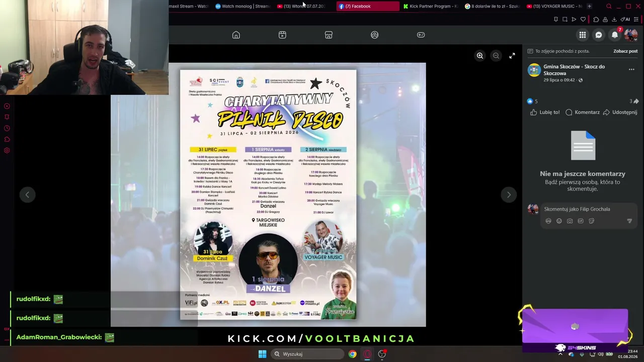The height and width of the screenshot is (362, 644).
Task: Switch to (13) VOYAGER MUSIC tab
Action: [x=554, y=6]
